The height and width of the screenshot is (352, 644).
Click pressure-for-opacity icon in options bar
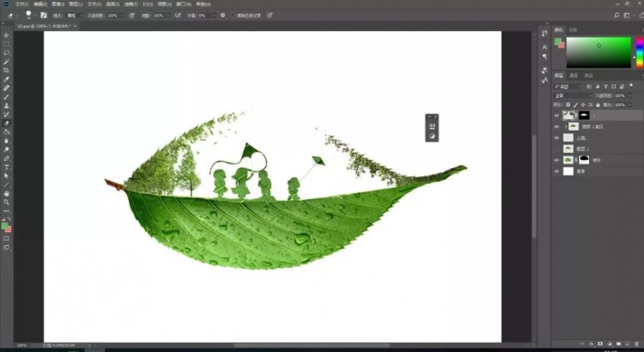tap(132, 16)
